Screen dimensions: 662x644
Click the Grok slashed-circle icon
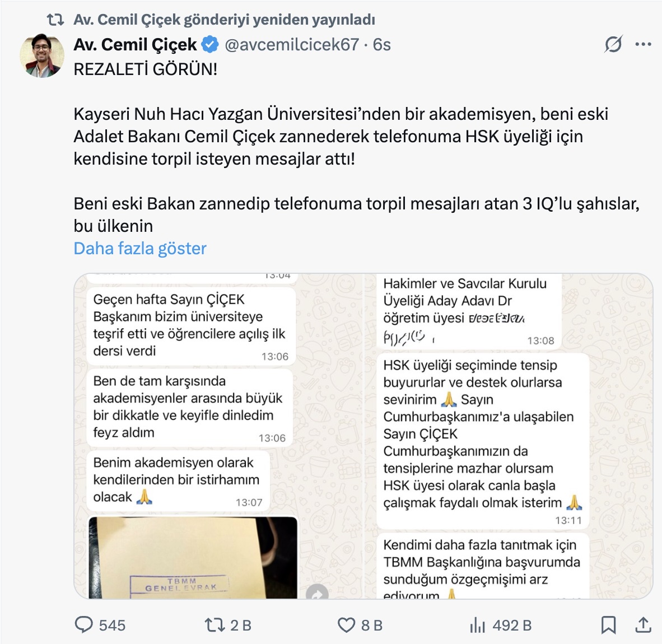[x=613, y=44]
